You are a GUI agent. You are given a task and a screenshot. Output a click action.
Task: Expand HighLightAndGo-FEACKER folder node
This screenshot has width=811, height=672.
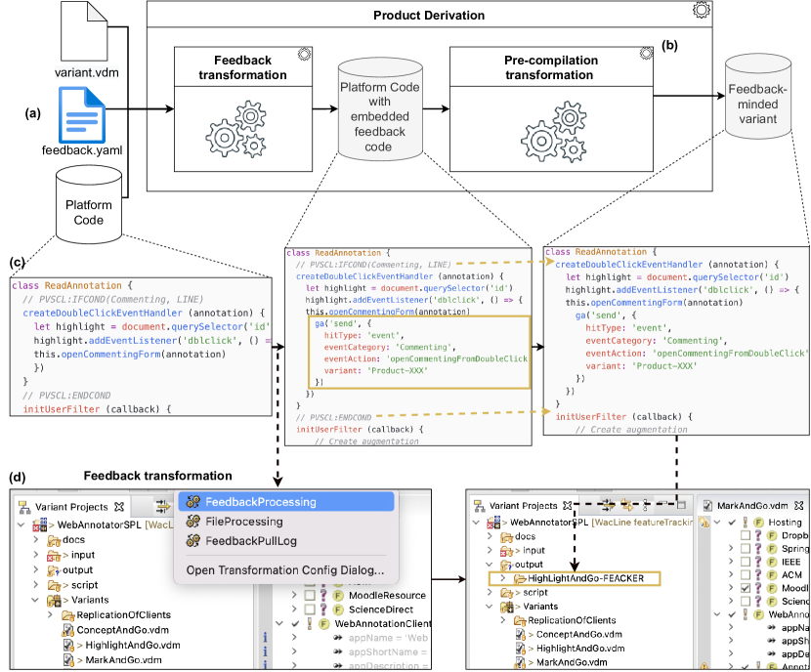[502, 578]
